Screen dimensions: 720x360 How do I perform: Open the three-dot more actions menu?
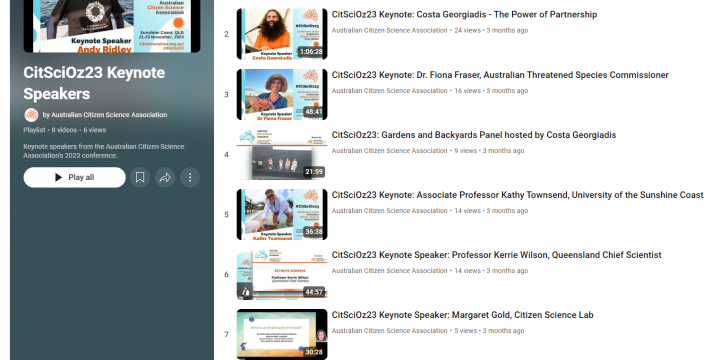coord(190,177)
